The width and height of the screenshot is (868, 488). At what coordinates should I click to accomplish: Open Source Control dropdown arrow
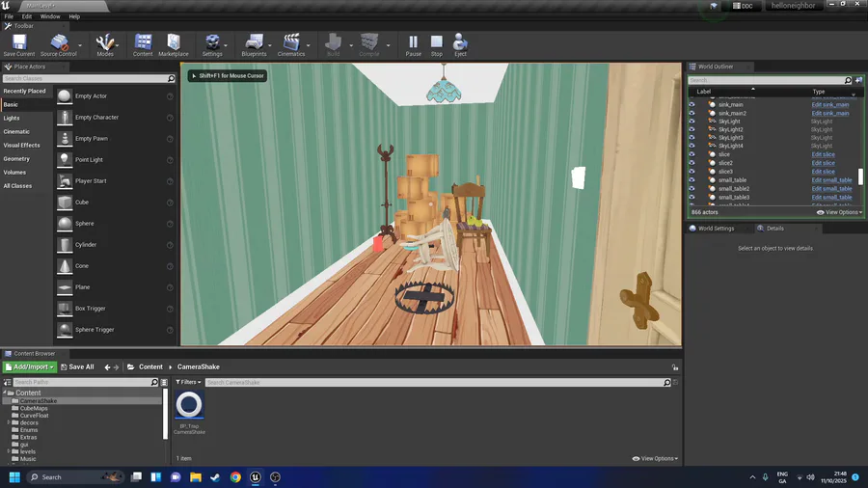pyautogui.click(x=80, y=45)
